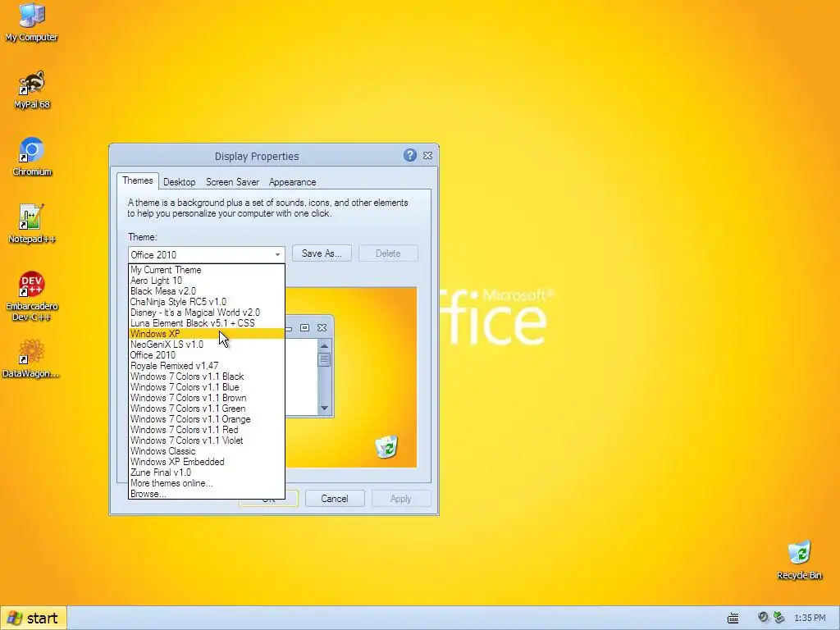The image size is (840, 630).
Task: Click the Apply button
Action: coord(400,499)
